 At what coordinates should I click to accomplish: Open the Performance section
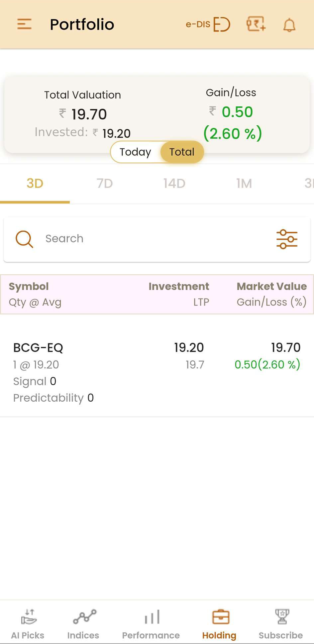(151, 624)
